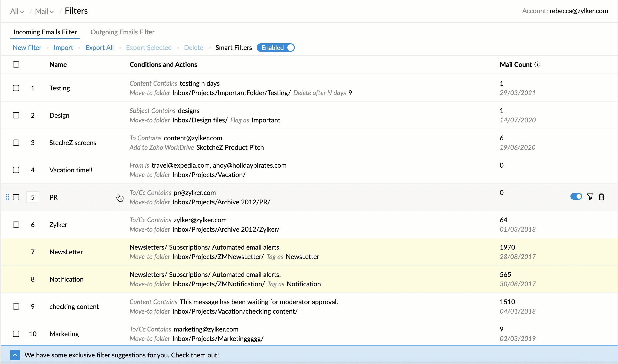Screen dimensions: 618x364
Task: Click the drag handle on PR row
Action: pyautogui.click(x=7, y=197)
